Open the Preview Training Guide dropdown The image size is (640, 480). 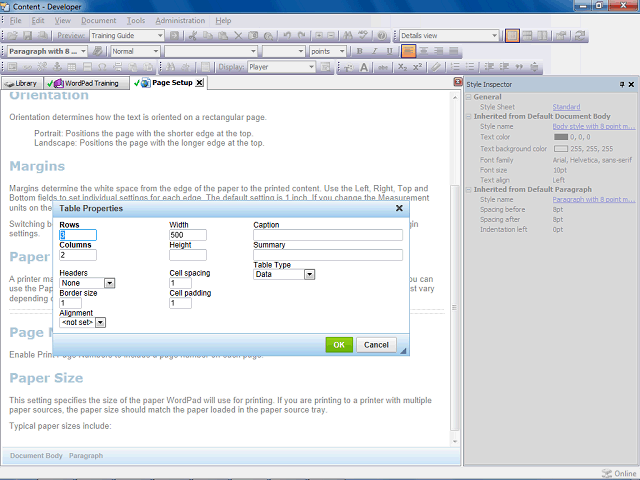pos(127,36)
